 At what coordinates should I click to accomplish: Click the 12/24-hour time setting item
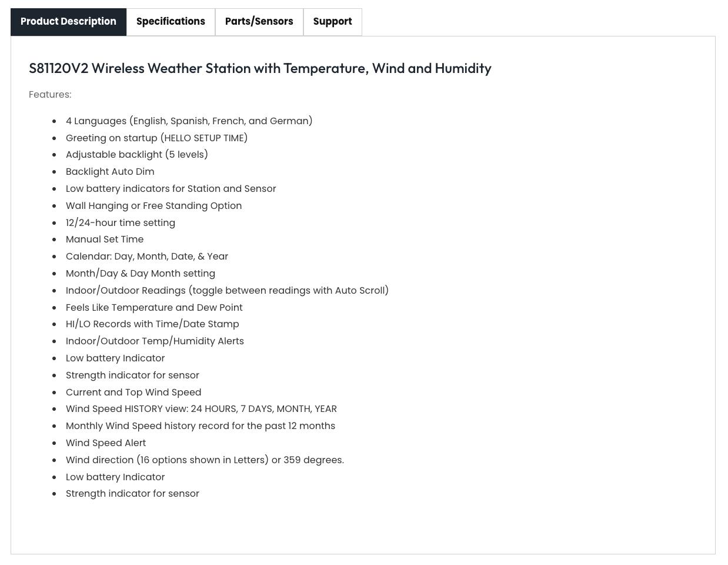[121, 222]
